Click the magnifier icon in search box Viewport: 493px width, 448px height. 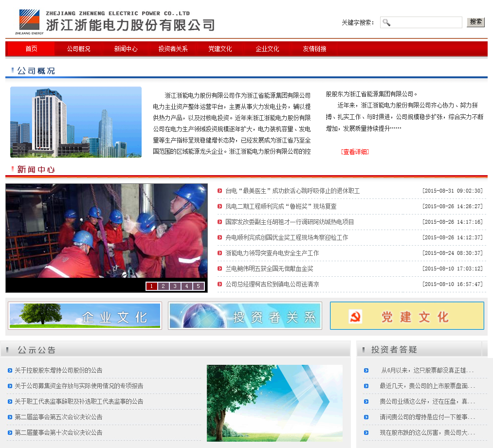click(x=386, y=22)
